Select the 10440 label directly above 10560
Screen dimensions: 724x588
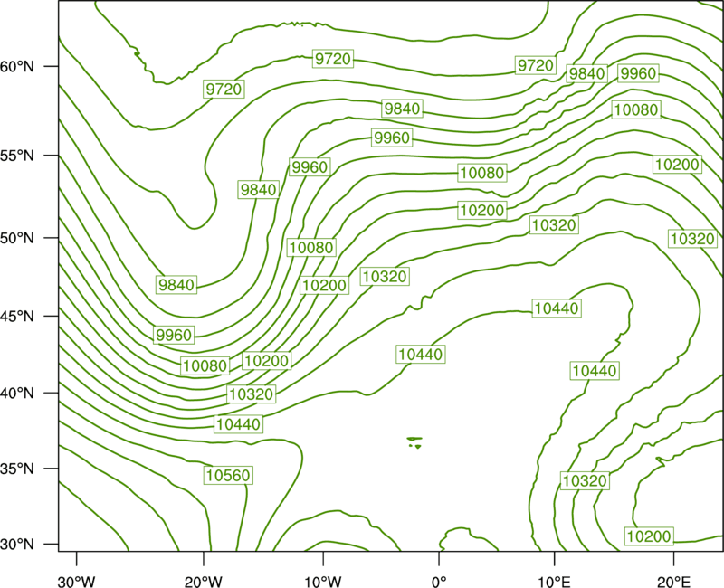tap(238, 423)
